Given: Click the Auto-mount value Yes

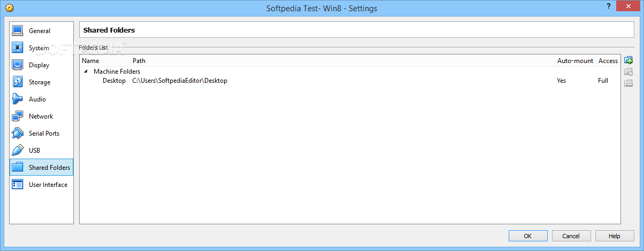Looking at the screenshot, I should 561,81.
